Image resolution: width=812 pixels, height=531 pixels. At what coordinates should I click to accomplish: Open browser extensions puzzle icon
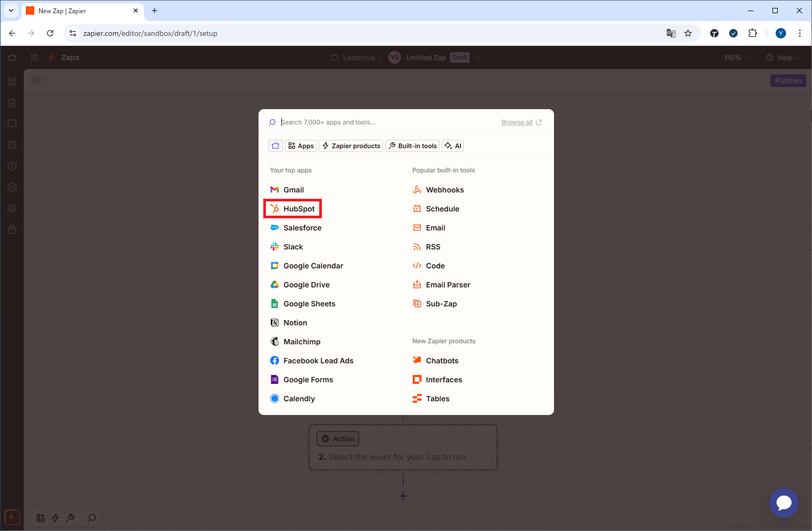753,33
